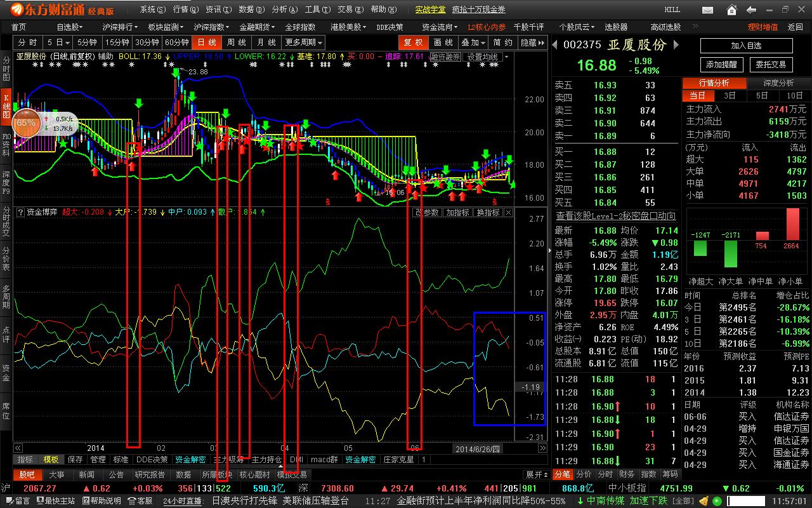
Task: Switch to 深度分析 tab
Action: [x=778, y=83]
